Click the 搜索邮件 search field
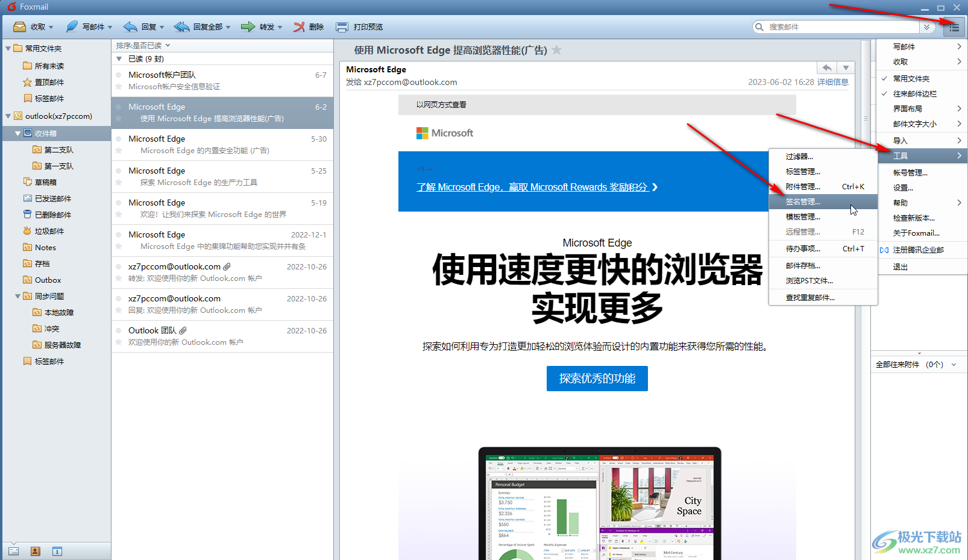The image size is (968, 560). 843,27
